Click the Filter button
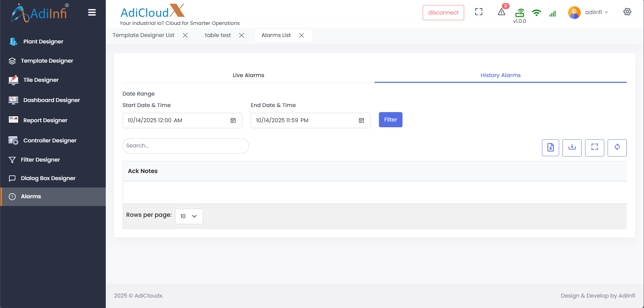 tap(390, 119)
